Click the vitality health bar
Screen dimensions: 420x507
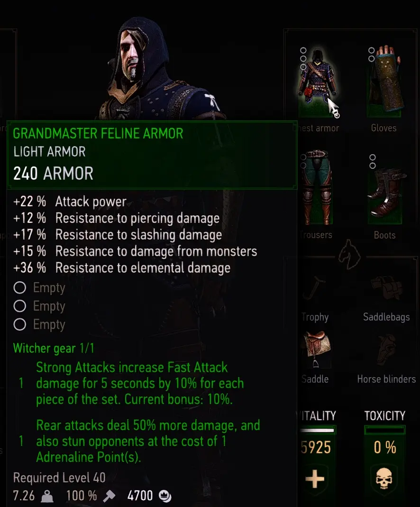pos(317,430)
